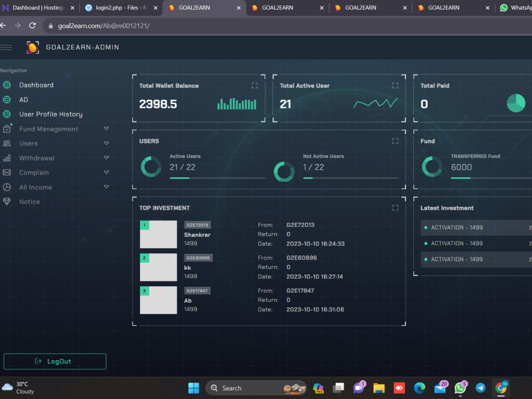Click the GOAL2EARN logo icon

pyautogui.click(x=32, y=47)
